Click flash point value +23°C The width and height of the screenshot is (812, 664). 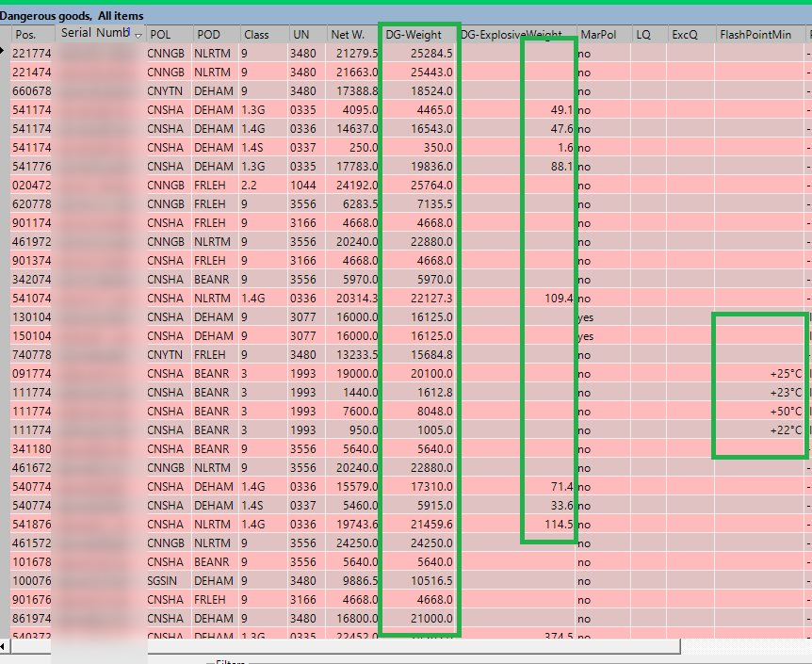point(787,393)
